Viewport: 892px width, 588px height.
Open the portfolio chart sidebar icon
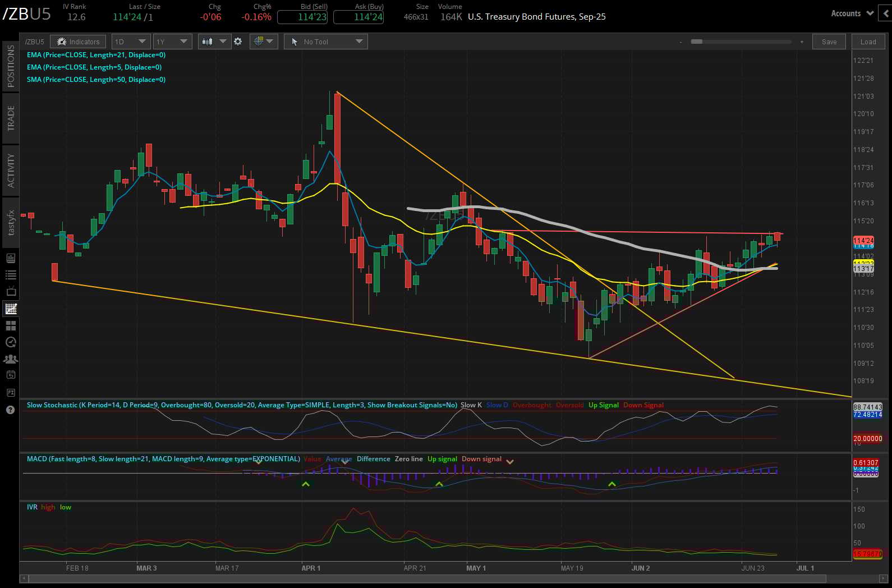(x=11, y=258)
